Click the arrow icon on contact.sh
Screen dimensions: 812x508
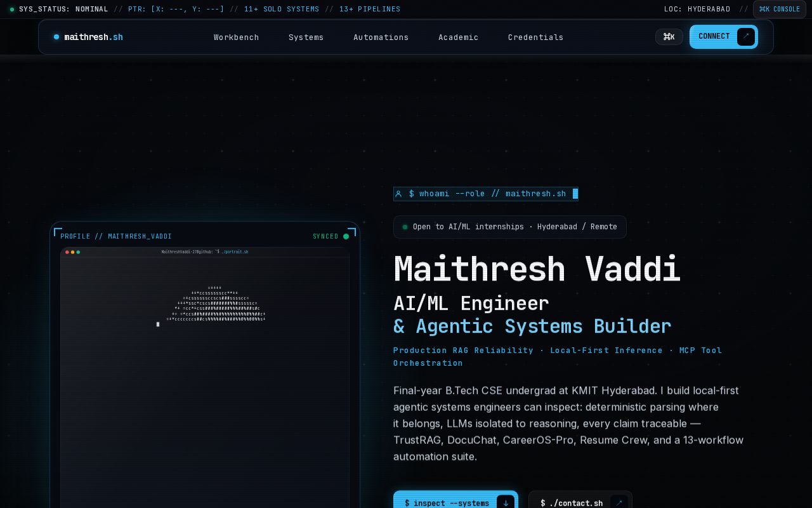point(619,502)
